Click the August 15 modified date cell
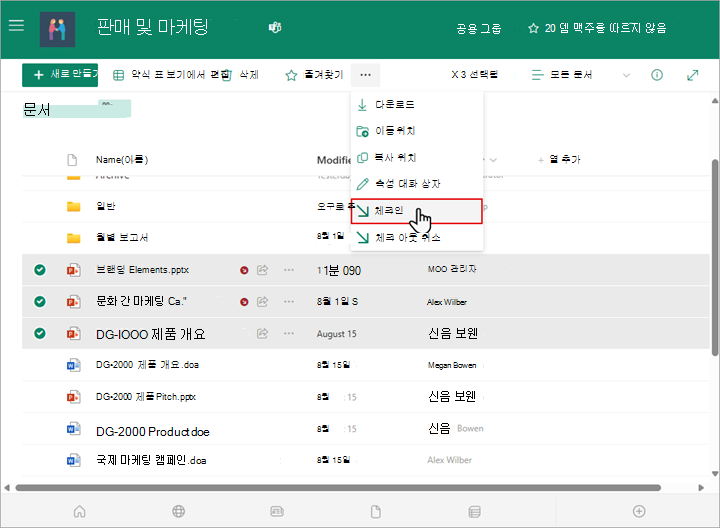Screen dimensions: 720x528 click(x=336, y=334)
